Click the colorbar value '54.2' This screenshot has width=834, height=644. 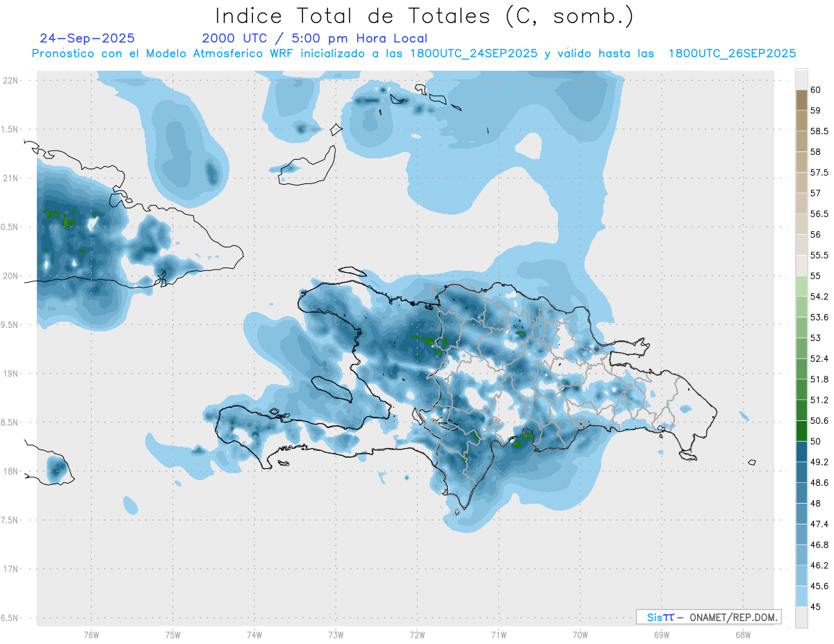click(819, 297)
